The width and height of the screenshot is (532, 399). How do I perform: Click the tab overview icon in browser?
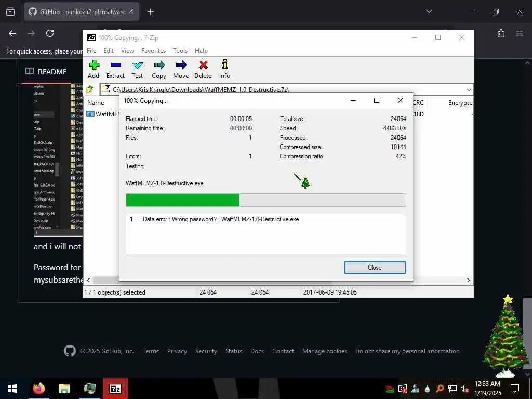(10, 12)
